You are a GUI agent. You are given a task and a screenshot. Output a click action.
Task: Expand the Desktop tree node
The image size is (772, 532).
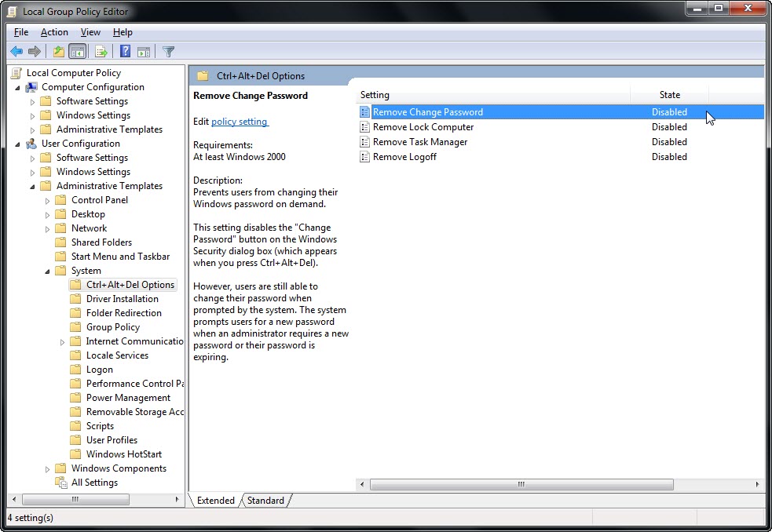click(x=47, y=215)
